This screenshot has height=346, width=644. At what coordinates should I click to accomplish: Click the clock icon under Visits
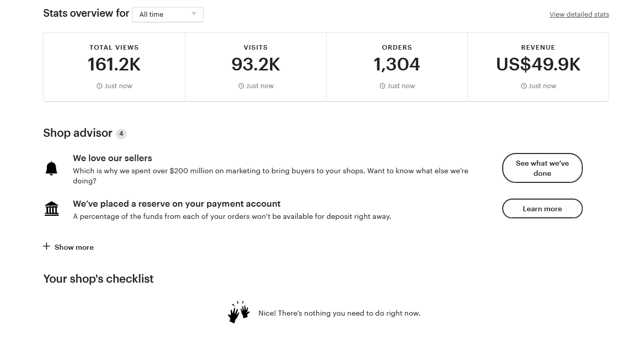[241, 86]
